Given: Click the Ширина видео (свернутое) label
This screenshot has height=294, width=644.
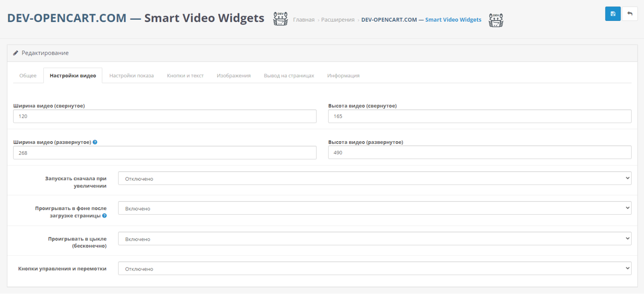Looking at the screenshot, I should tap(49, 106).
